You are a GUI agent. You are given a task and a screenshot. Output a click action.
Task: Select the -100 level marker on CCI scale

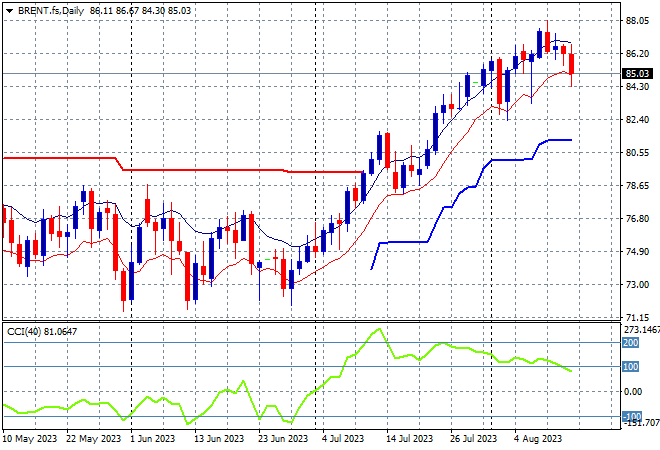coord(632,416)
